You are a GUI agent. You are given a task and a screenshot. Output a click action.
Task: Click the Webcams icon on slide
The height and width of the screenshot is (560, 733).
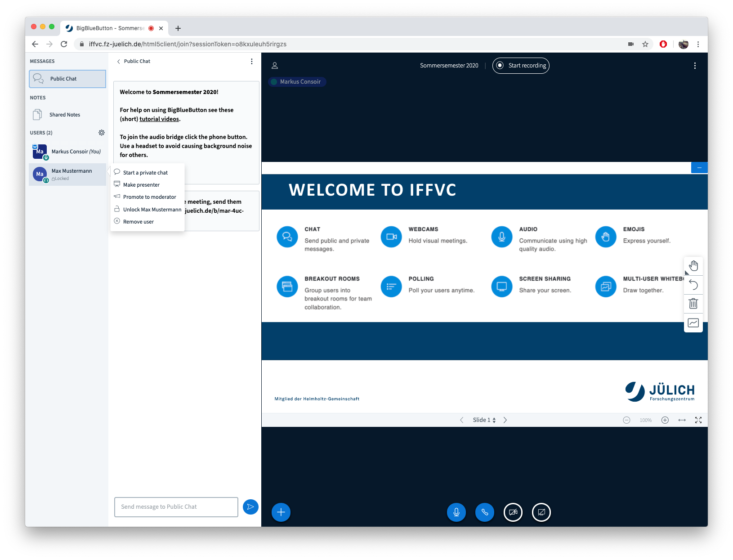[x=391, y=237]
